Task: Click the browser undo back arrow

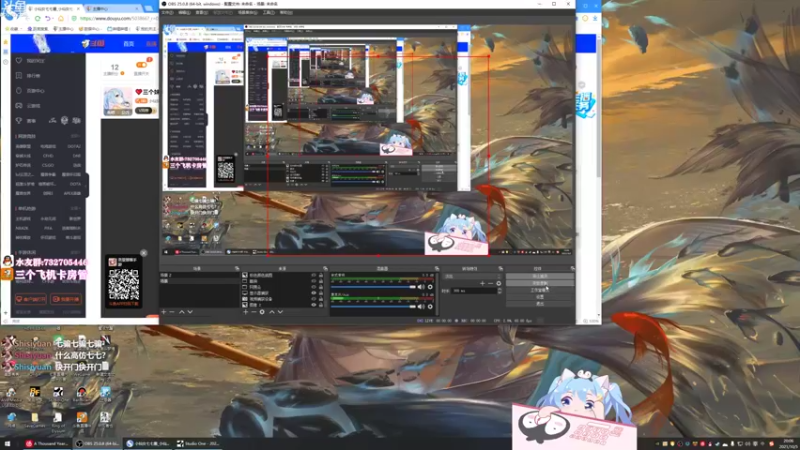Action: 47,18
